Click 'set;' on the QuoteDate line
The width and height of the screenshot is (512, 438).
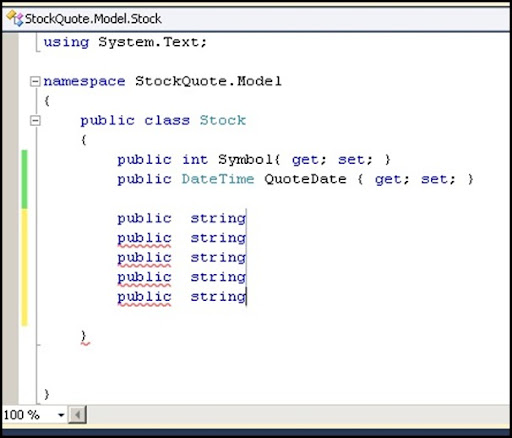(x=438, y=179)
